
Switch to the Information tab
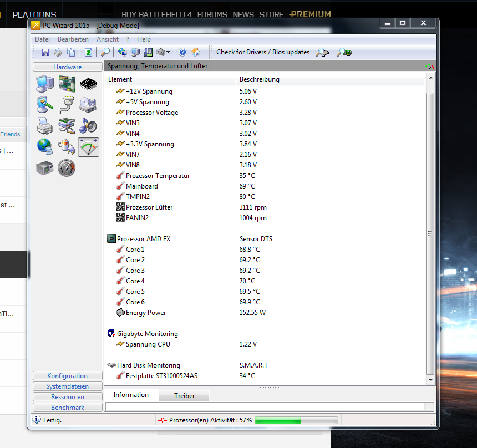click(131, 395)
